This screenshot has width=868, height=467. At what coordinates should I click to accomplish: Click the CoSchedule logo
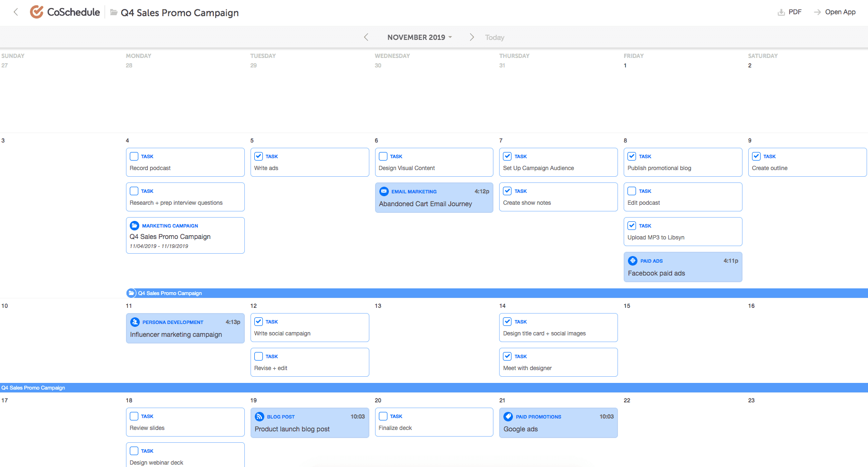(x=65, y=12)
